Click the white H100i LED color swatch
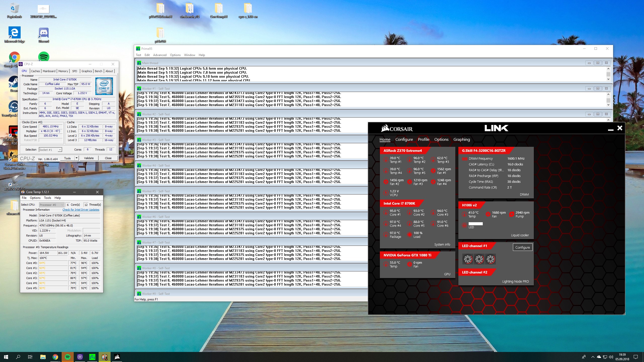644x362 pixels. click(475, 223)
